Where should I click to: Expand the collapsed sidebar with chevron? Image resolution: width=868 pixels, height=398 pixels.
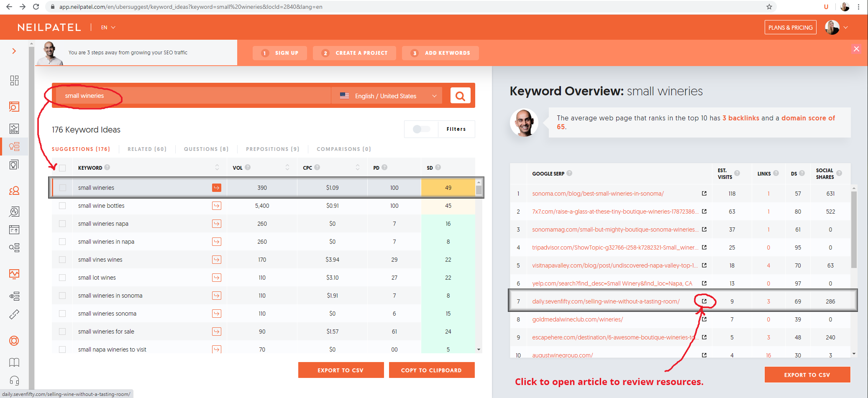(14, 51)
